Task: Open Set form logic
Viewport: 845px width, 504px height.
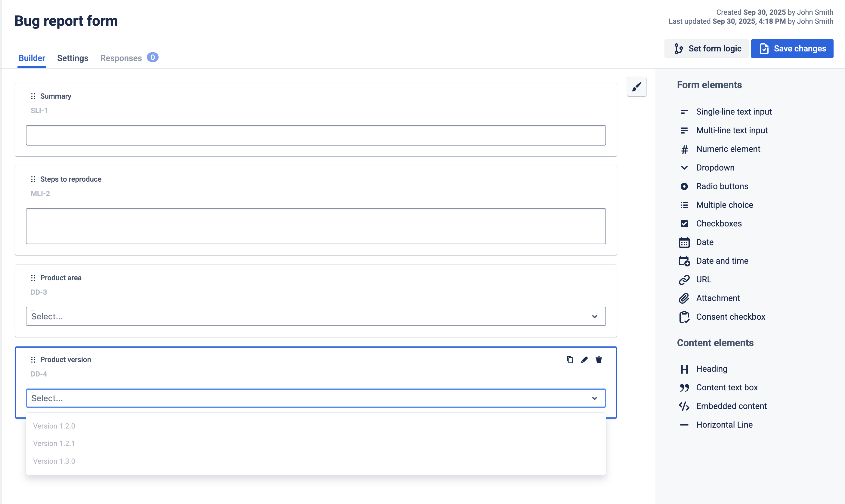Action: [706, 49]
